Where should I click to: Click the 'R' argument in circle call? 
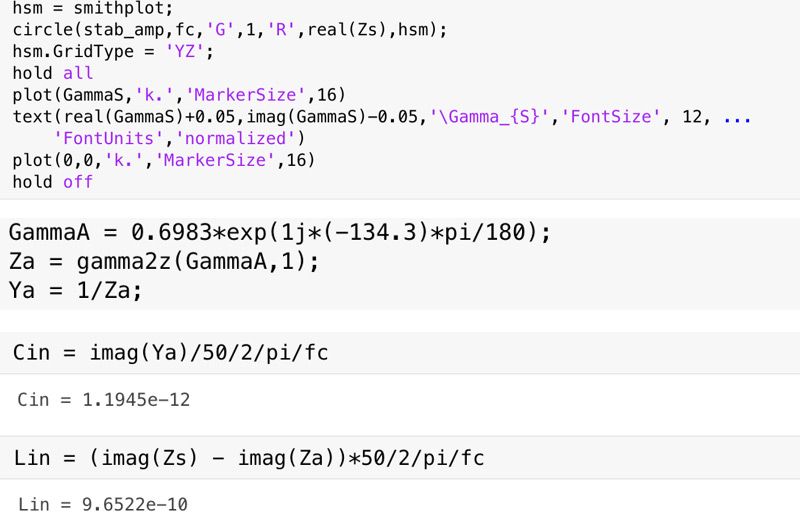[278, 30]
